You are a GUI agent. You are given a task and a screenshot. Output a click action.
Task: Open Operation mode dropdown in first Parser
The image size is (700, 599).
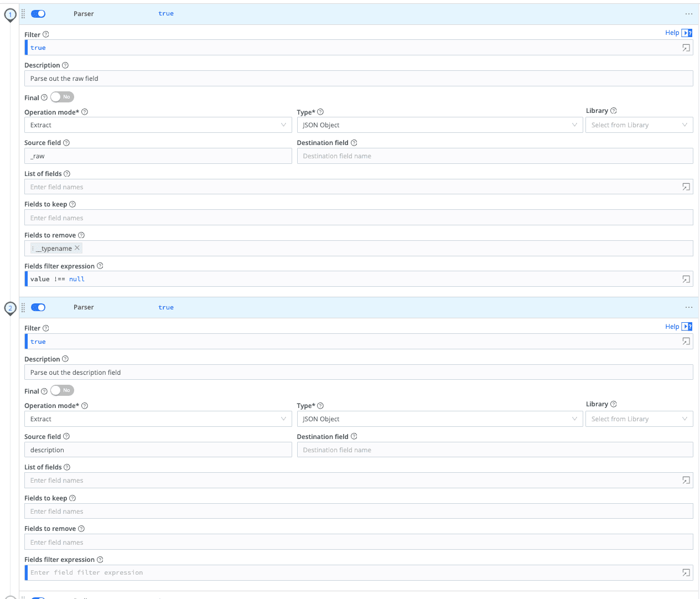158,125
